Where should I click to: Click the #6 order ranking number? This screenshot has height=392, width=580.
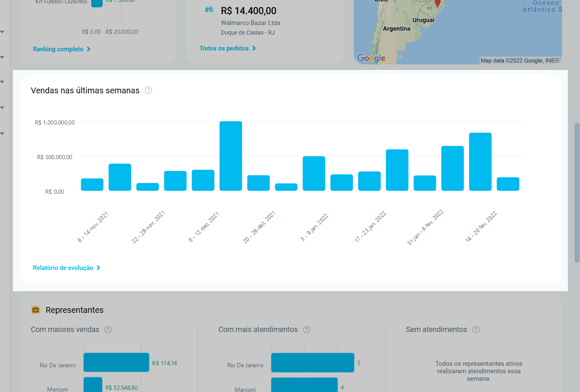pos(209,10)
